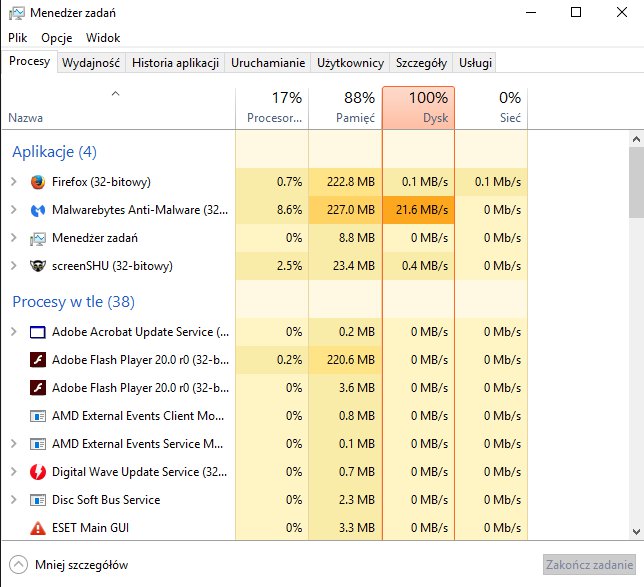
Task: Sort by the Sieć column header
Action: [x=491, y=108]
